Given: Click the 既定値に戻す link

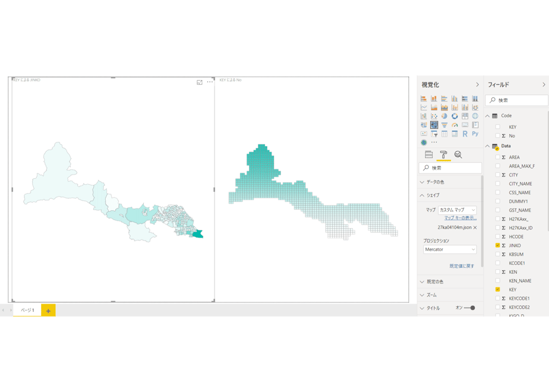Looking at the screenshot, I should click(x=462, y=266).
